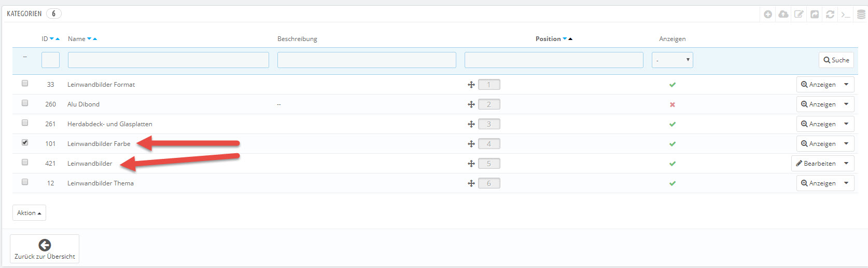Tick the checkbox for Leinwandbilder Format
The image size is (868, 268).
click(25, 83)
